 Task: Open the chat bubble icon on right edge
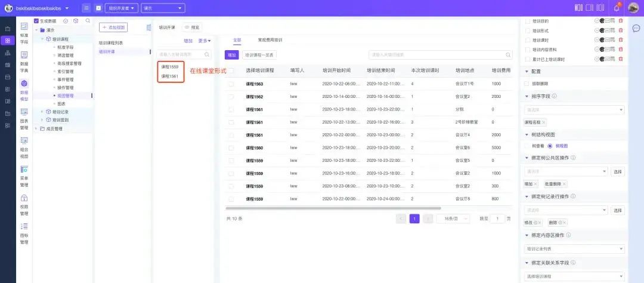[636, 29]
